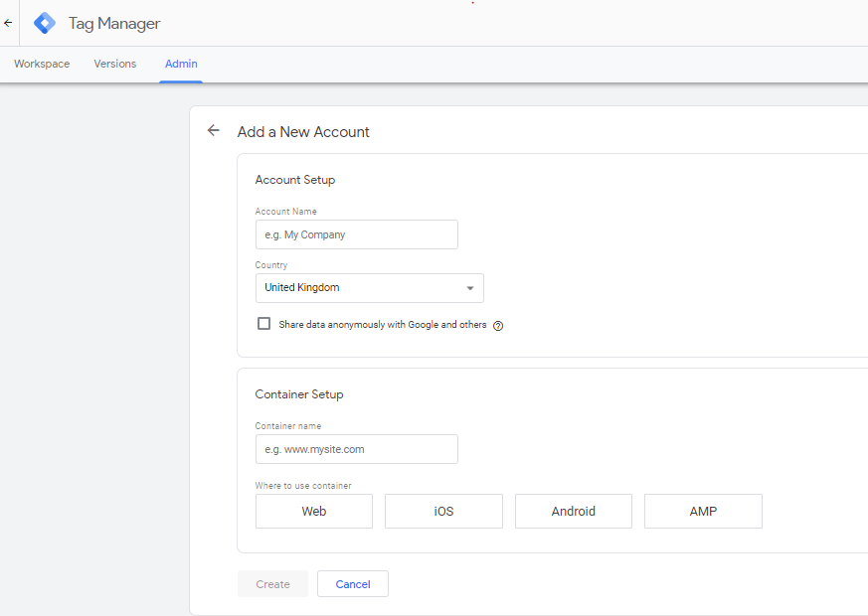Focus the Account Name input field

click(x=357, y=234)
